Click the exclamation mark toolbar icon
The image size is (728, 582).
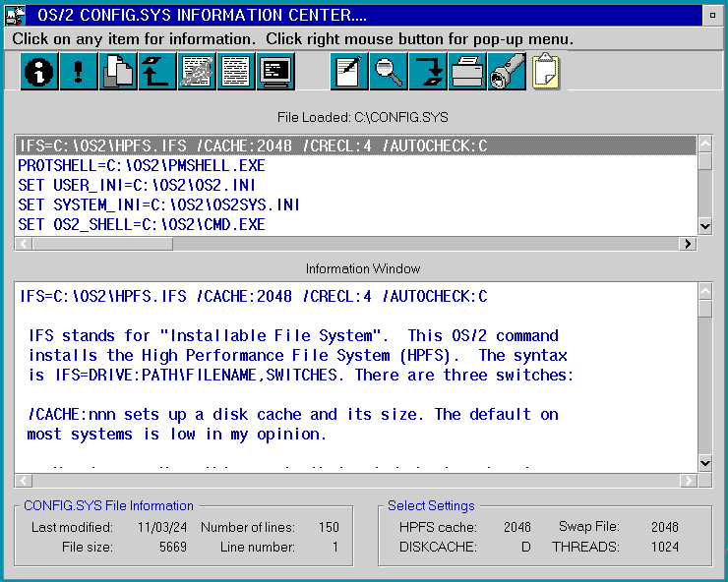click(79, 72)
